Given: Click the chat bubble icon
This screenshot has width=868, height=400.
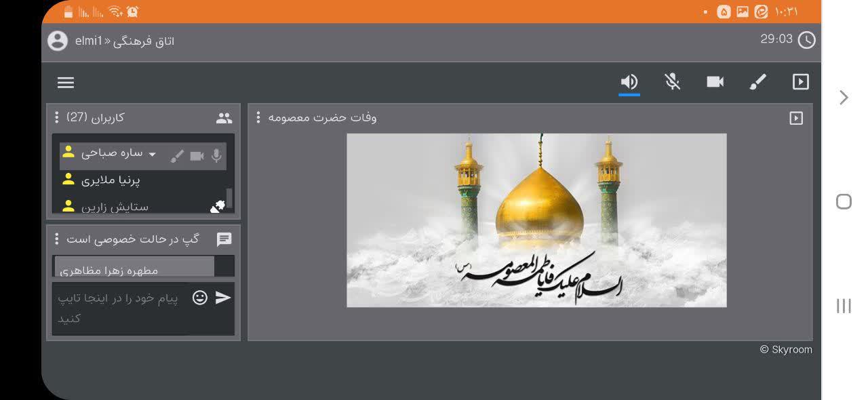Looking at the screenshot, I should click(224, 239).
